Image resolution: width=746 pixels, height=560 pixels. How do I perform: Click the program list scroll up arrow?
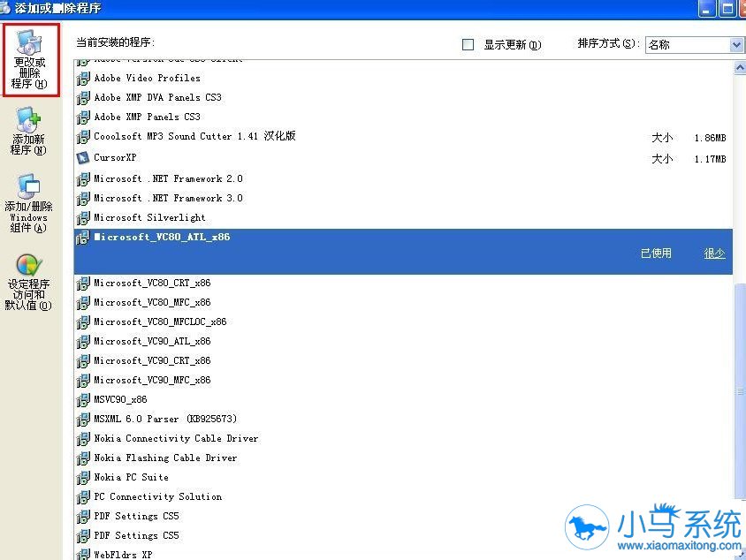tap(739, 68)
